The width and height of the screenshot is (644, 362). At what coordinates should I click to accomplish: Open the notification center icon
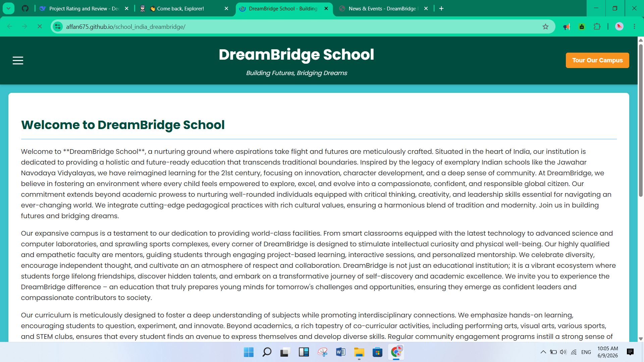tap(630, 352)
